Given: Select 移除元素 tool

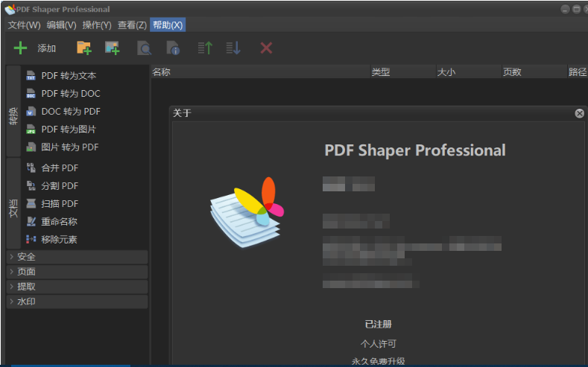Looking at the screenshot, I should coord(59,240).
